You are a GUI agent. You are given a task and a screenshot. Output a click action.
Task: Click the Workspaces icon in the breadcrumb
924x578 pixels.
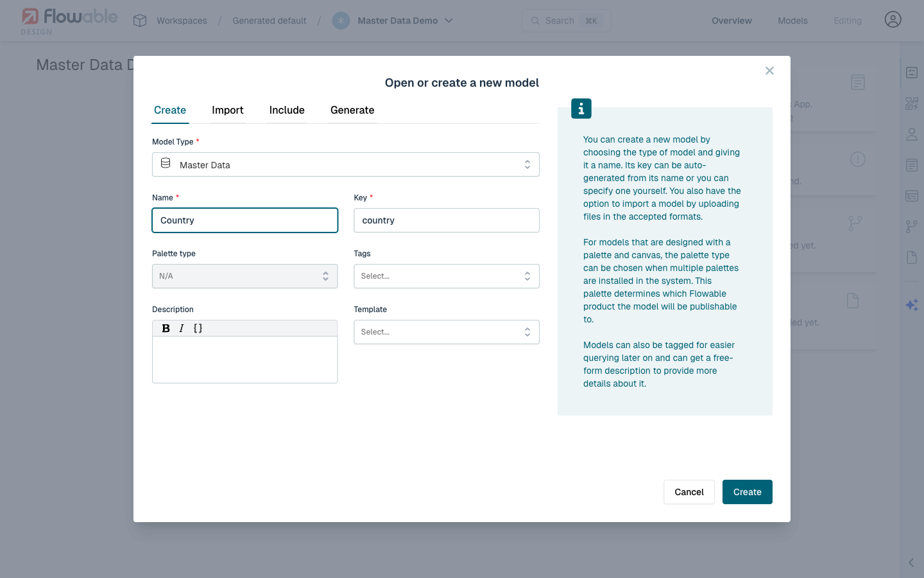[139, 20]
